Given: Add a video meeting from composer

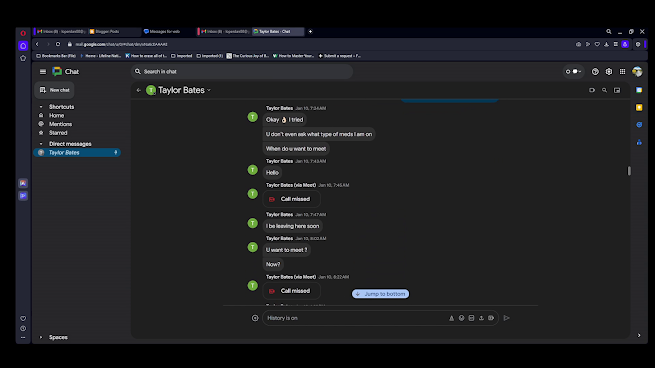Looking at the screenshot, I should coord(491,318).
